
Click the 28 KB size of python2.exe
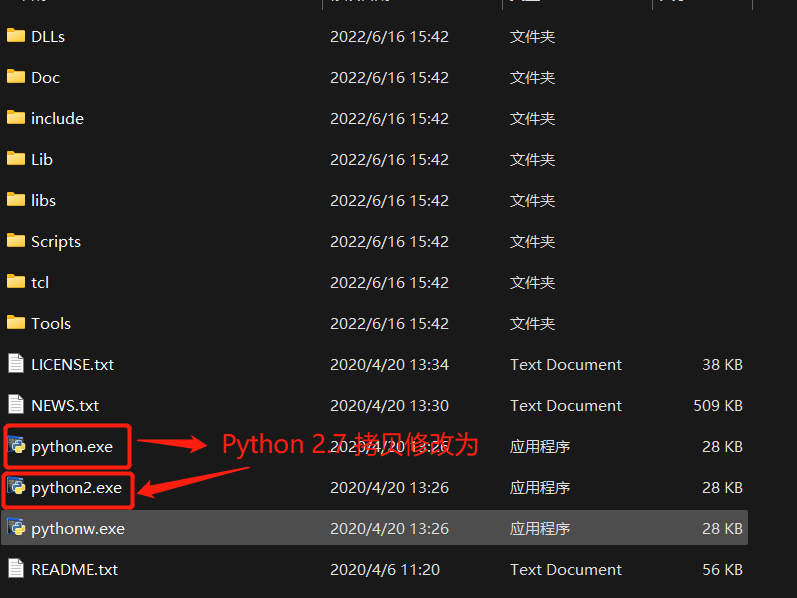coord(722,488)
